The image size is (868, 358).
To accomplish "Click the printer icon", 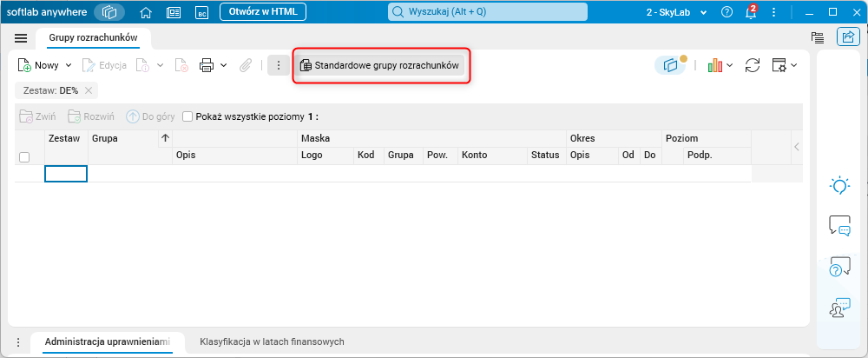I will tap(207, 65).
